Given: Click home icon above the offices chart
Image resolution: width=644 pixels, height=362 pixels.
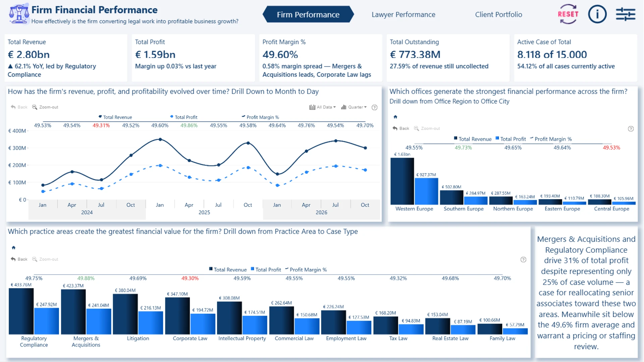Looking at the screenshot, I should coord(395,117).
